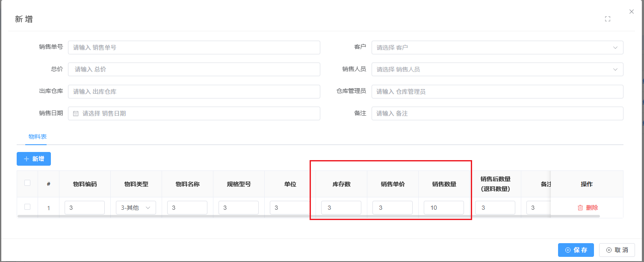
Task: Select the 仓库管理员 input field
Action: pyautogui.click(x=497, y=92)
